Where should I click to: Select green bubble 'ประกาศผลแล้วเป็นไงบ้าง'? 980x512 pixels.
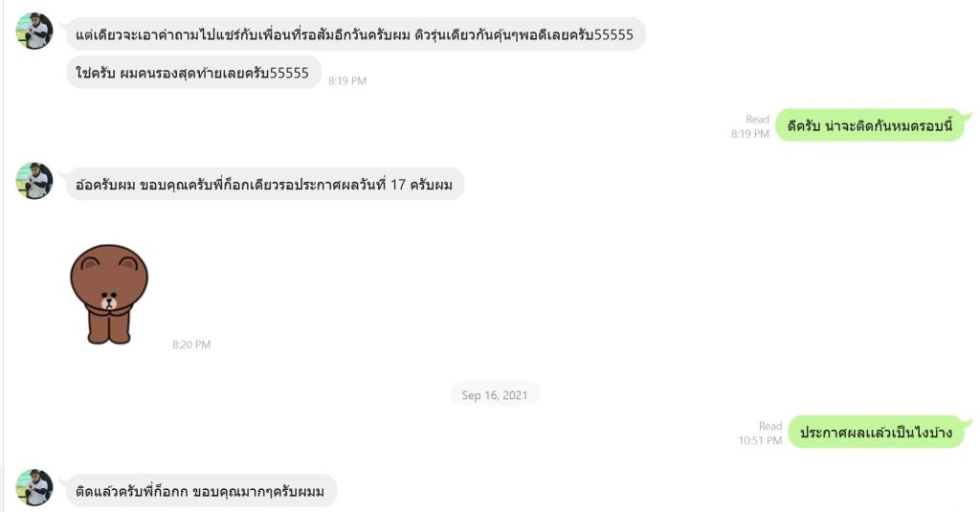coord(877,432)
